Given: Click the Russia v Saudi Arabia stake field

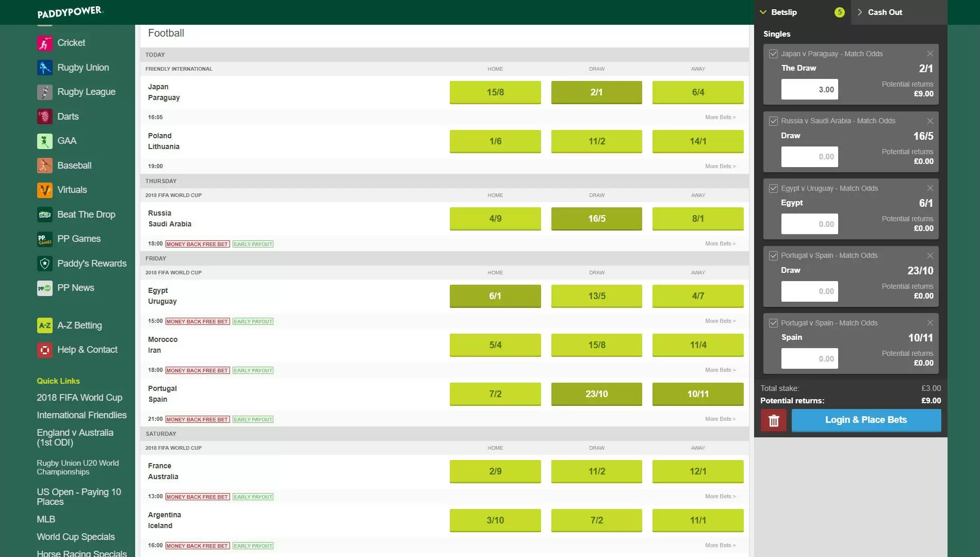Looking at the screenshot, I should [x=809, y=157].
